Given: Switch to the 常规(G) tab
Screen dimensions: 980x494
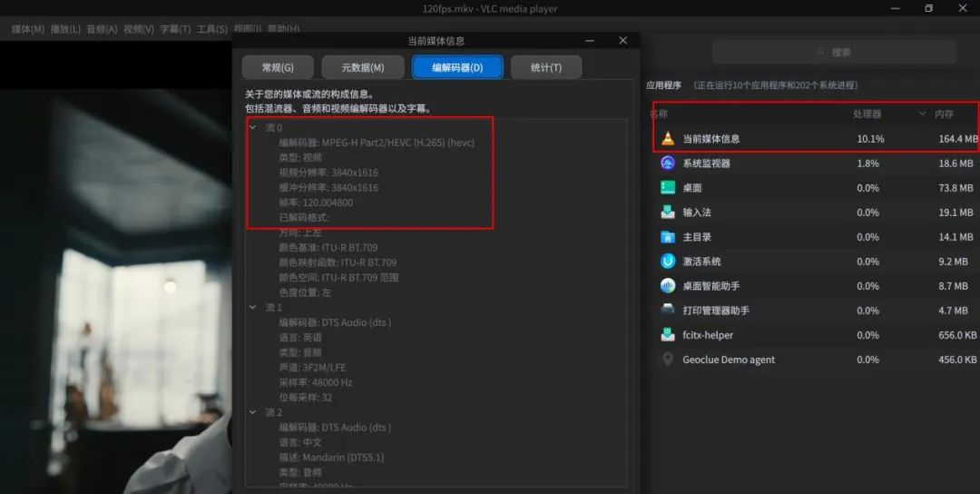Looking at the screenshot, I should pyautogui.click(x=278, y=67).
